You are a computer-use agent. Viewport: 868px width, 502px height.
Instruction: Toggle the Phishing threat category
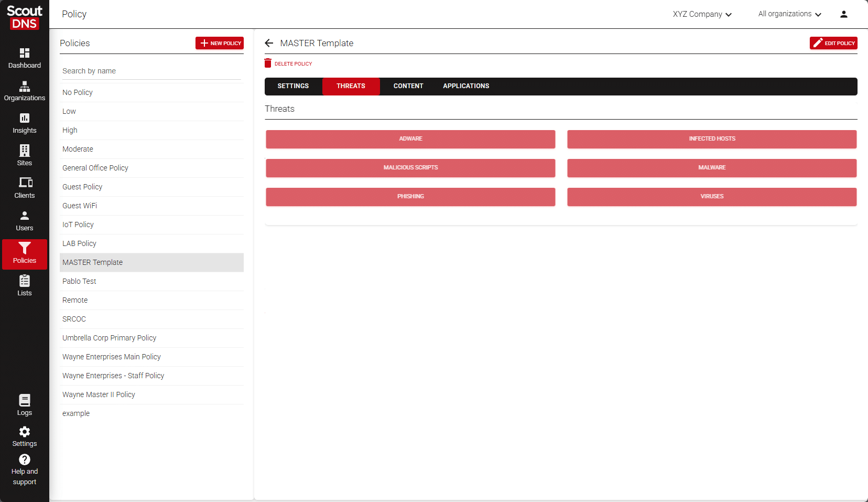point(410,197)
